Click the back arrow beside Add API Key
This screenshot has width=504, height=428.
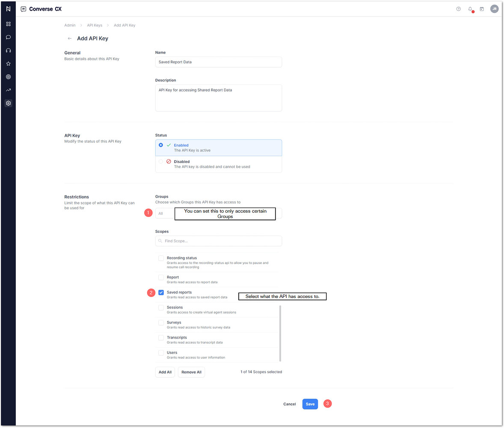[69, 38]
